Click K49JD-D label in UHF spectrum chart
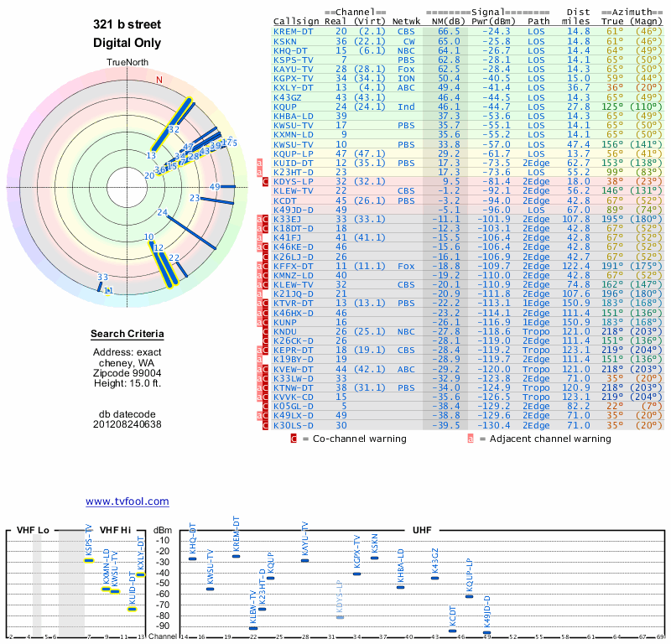 coord(487,612)
